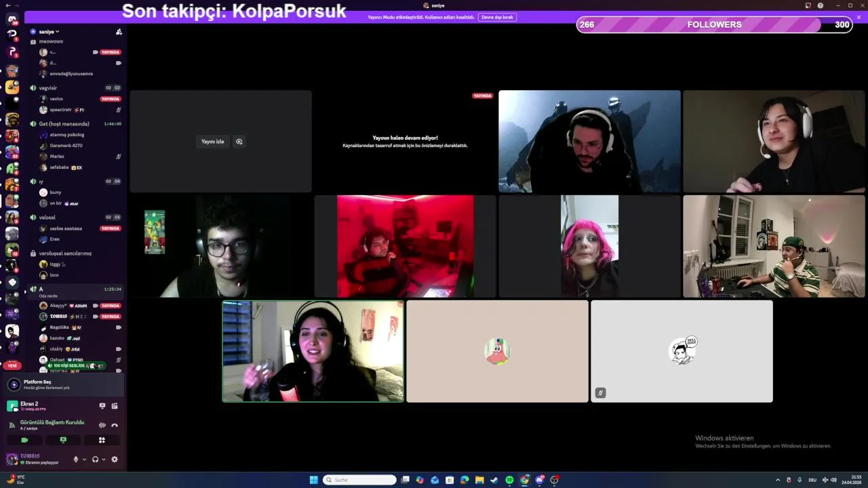Screen dimensions: 868x488
Task: Open the activities grid button
Action: coord(102,440)
